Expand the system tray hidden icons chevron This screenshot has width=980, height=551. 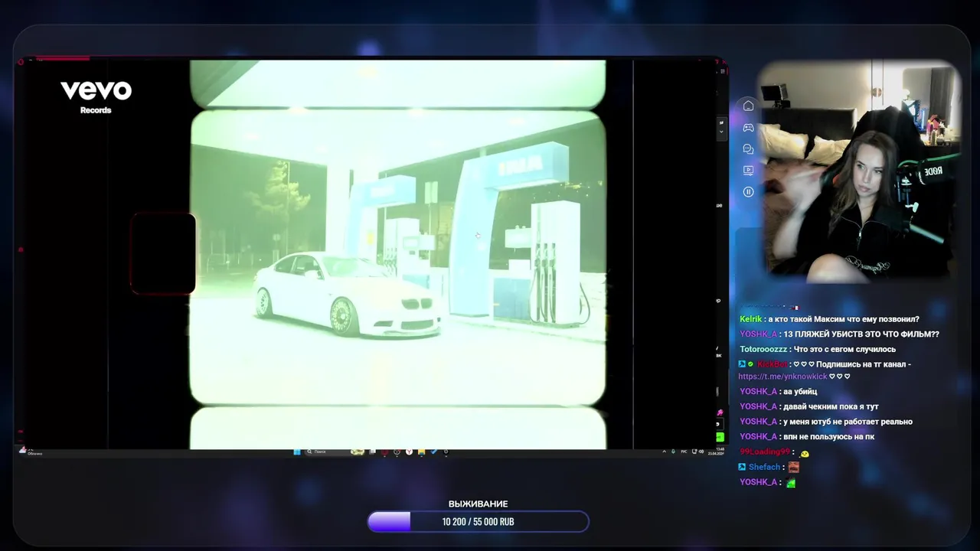pyautogui.click(x=665, y=452)
